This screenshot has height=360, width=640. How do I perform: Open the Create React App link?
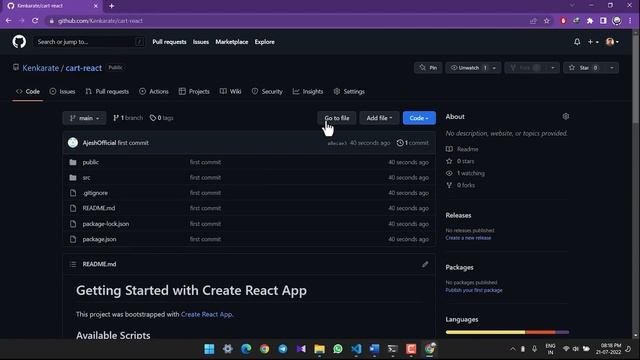click(206, 314)
